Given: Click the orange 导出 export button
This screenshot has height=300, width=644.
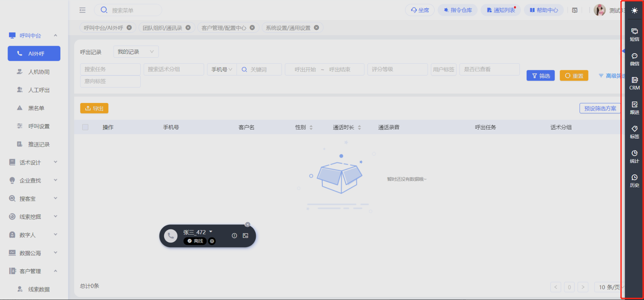Looking at the screenshot, I should tap(94, 108).
